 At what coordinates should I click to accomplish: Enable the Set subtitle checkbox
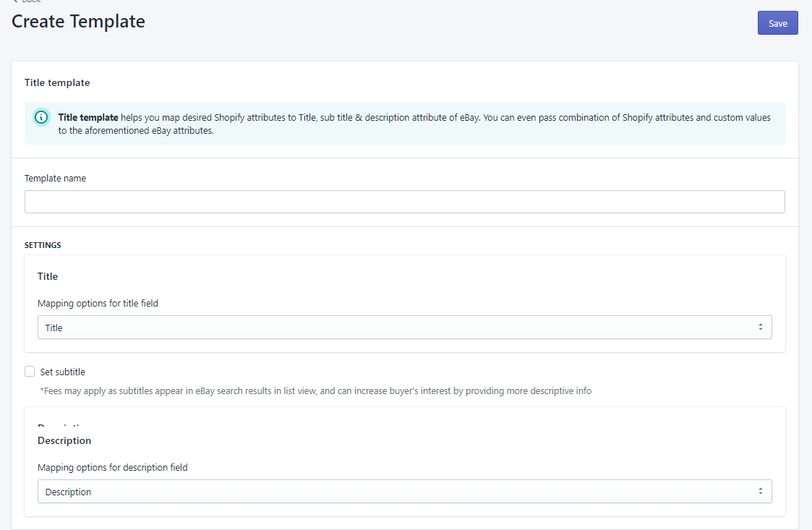(30, 372)
